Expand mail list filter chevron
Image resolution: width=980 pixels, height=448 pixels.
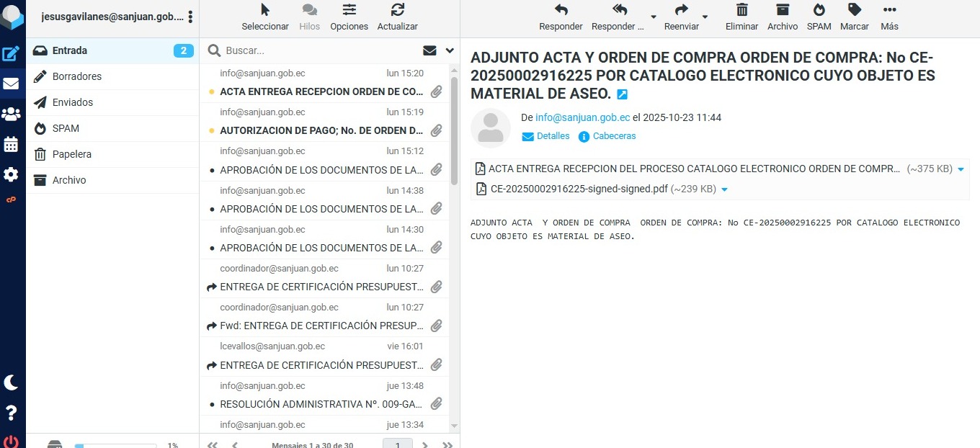tap(450, 50)
